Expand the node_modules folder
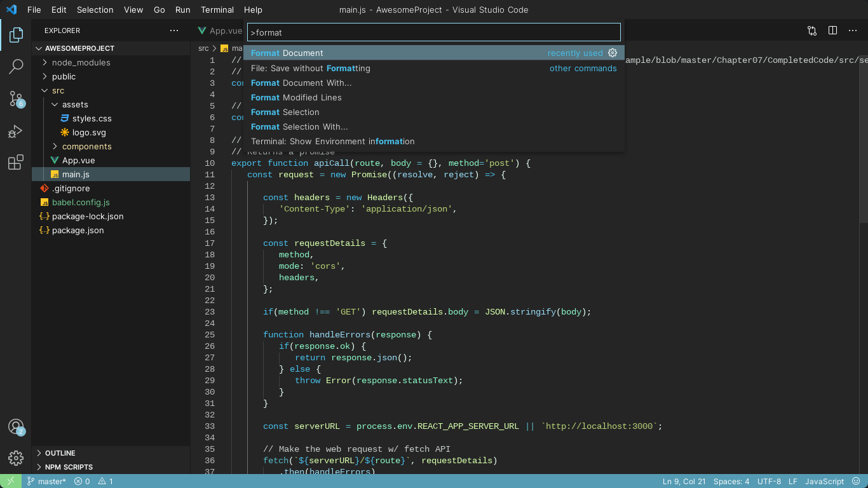 [x=111, y=62]
